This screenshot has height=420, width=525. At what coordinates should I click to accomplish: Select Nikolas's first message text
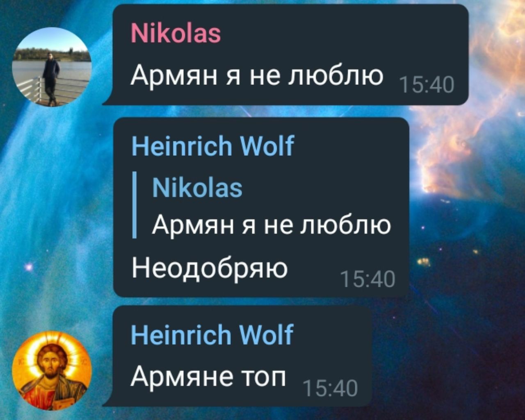(257, 76)
